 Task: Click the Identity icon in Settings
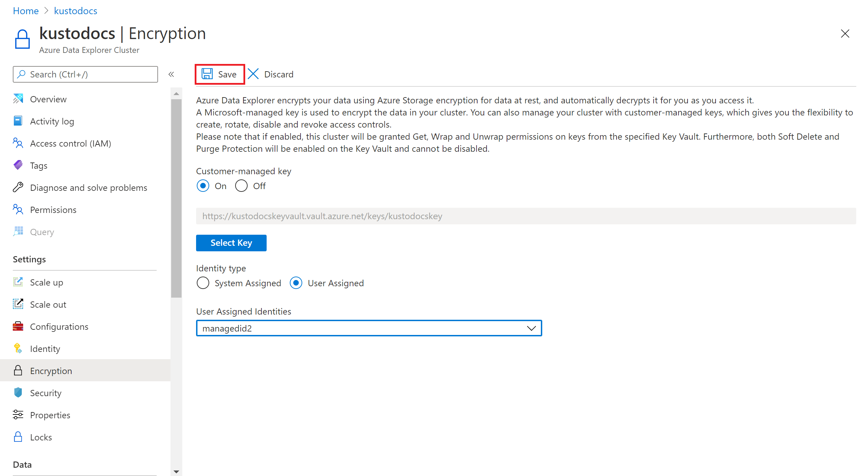pos(18,348)
